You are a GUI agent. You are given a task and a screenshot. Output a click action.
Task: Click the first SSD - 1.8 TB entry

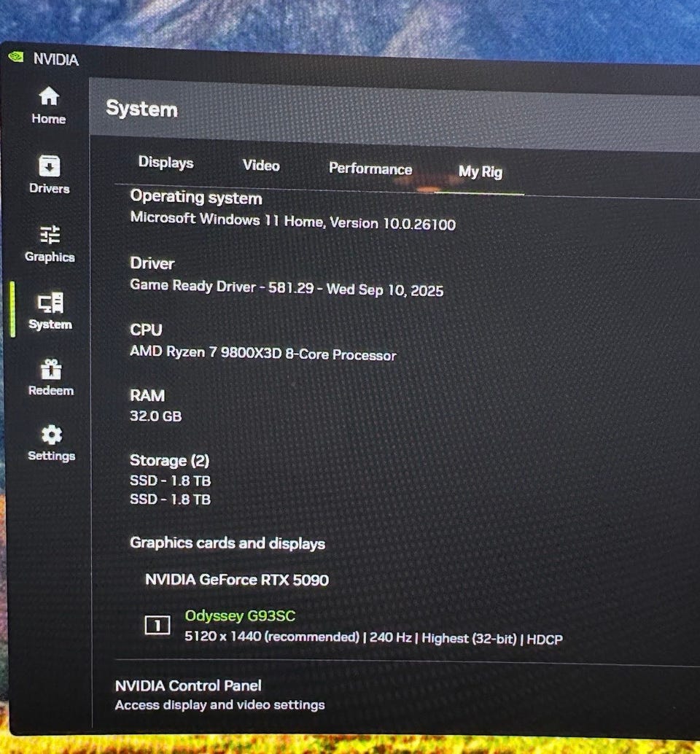(170, 481)
